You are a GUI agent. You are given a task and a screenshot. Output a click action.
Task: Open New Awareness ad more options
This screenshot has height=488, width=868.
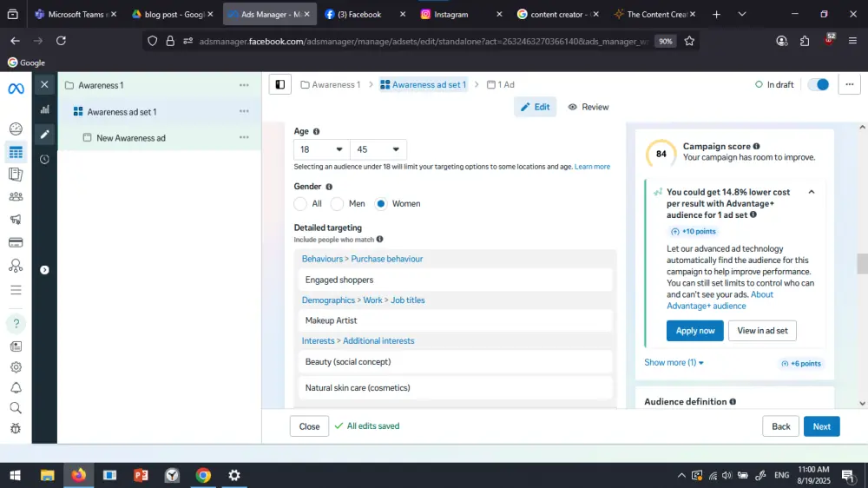(x=244, y=137)
